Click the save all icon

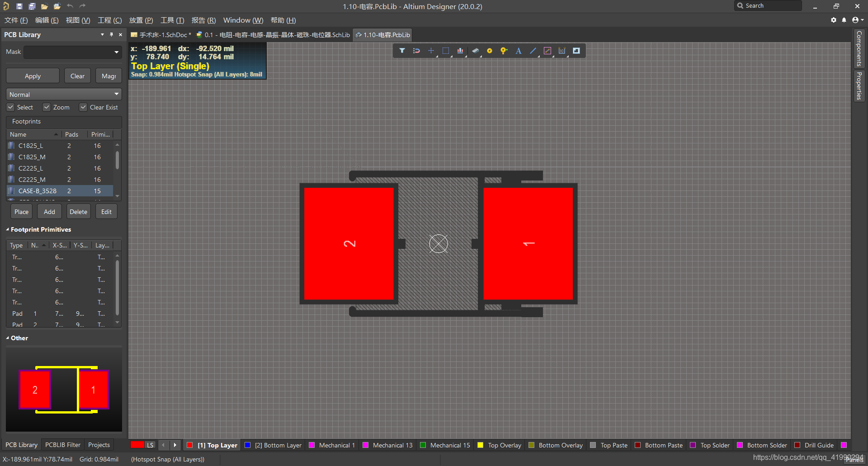tap(32, 6)
